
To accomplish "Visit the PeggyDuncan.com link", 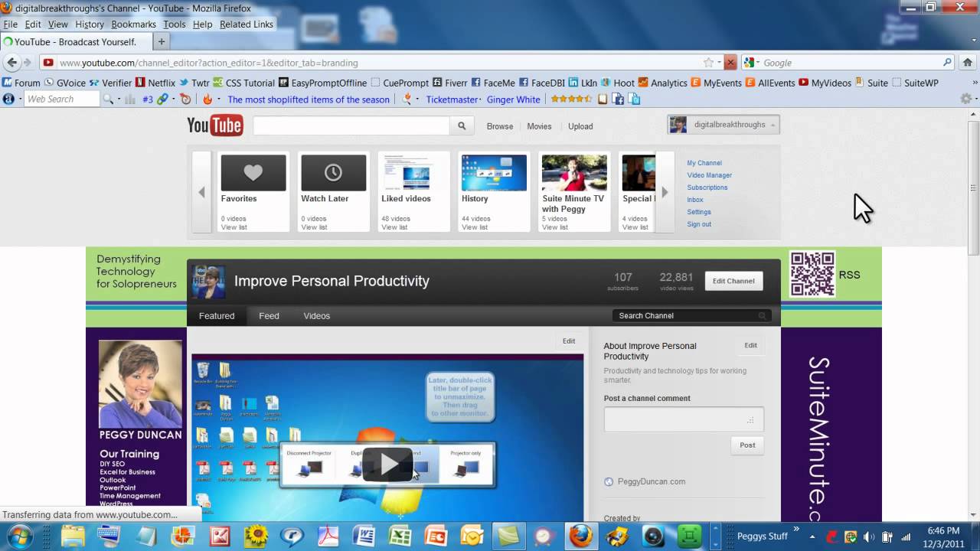I will (x=651, y=481).
